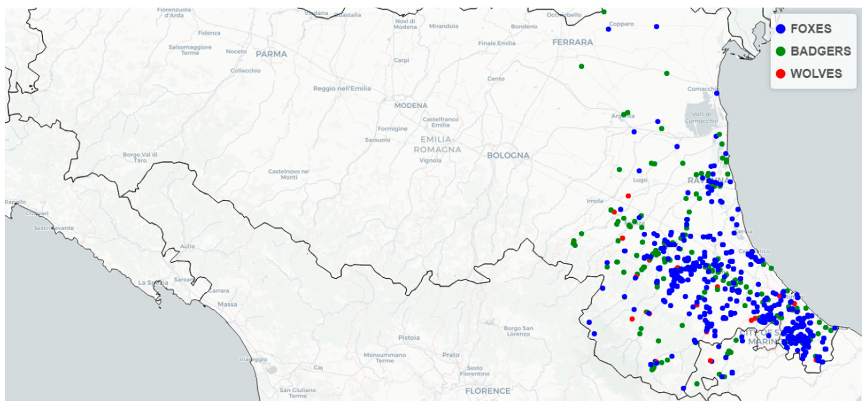Click the blue fox dot left of Copparo

coord(608,29)
